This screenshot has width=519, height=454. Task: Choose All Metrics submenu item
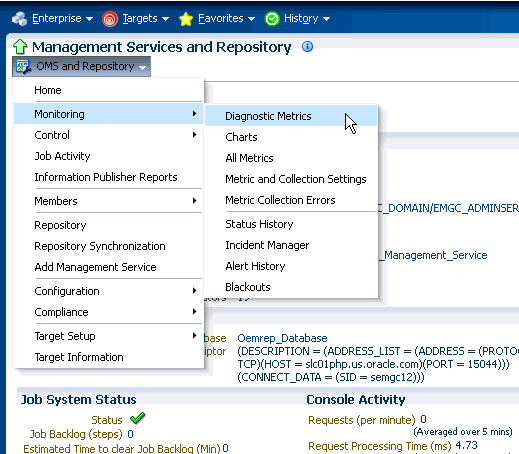coord(291,158)
